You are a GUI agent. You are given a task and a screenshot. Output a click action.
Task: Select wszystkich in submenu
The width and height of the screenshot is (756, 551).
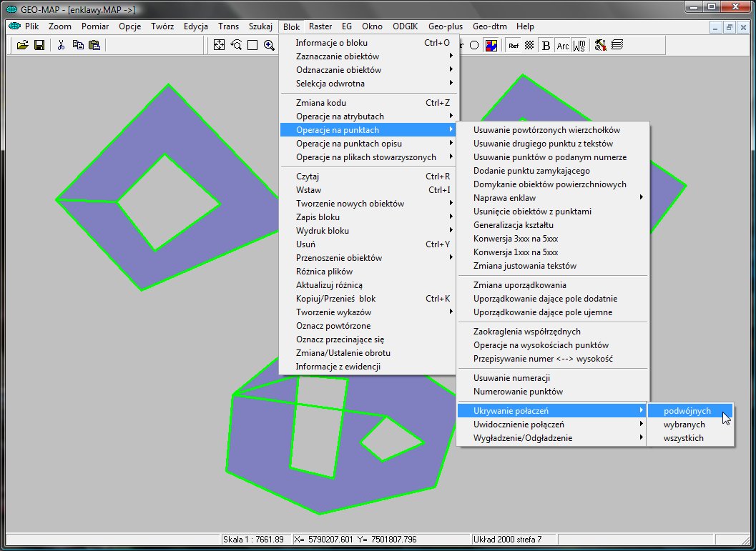[690, 438]
